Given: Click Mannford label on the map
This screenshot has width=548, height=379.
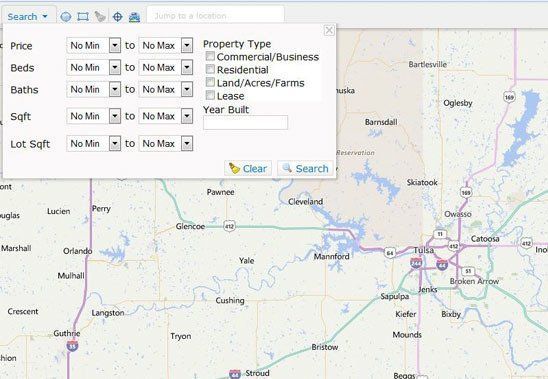Looking at the screenshot, I should pos(331,257).
